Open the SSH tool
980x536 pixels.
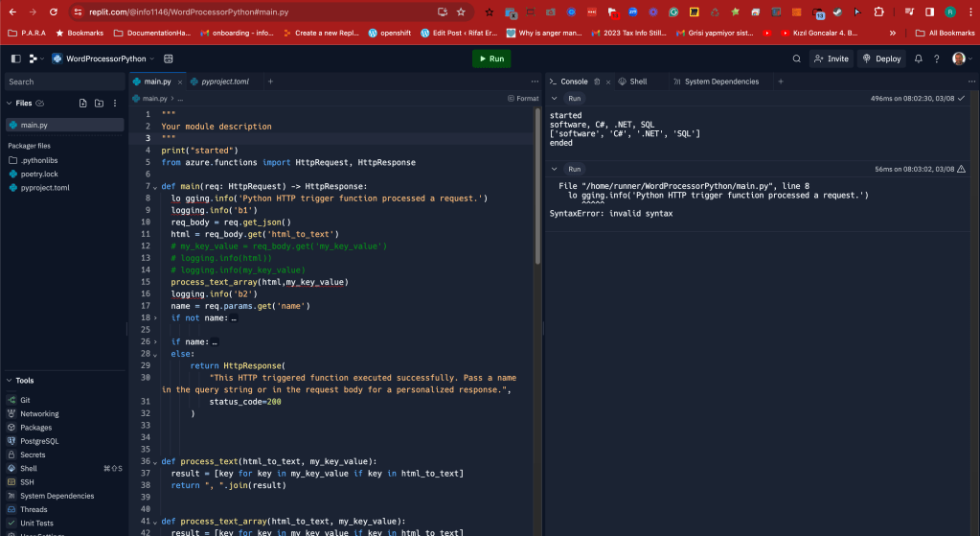[64, 482]
